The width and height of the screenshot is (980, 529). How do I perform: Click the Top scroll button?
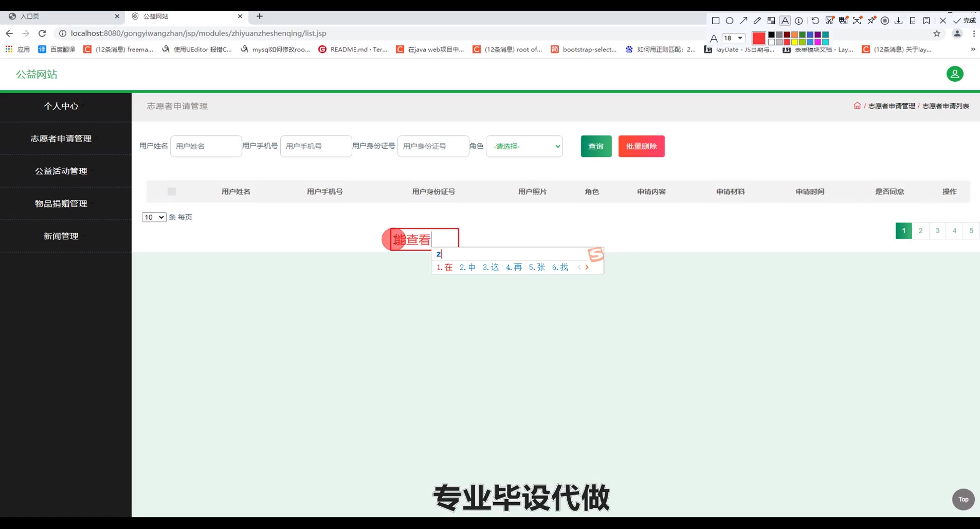(x=963, y=499)
